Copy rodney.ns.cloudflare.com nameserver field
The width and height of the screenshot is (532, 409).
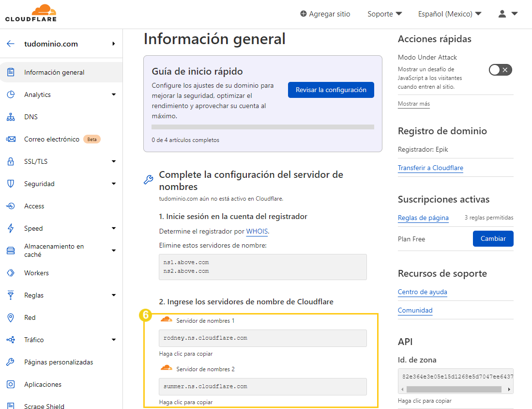(x=262, y=338)
